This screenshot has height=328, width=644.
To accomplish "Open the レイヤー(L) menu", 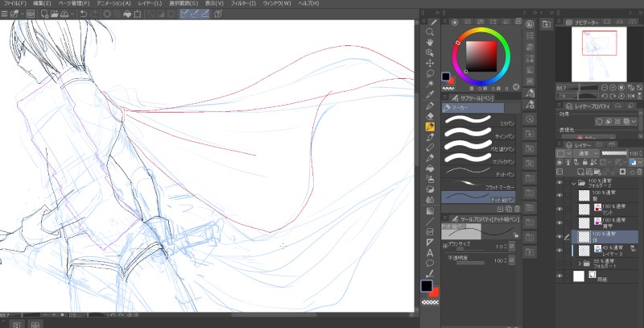I will [150, 3].
